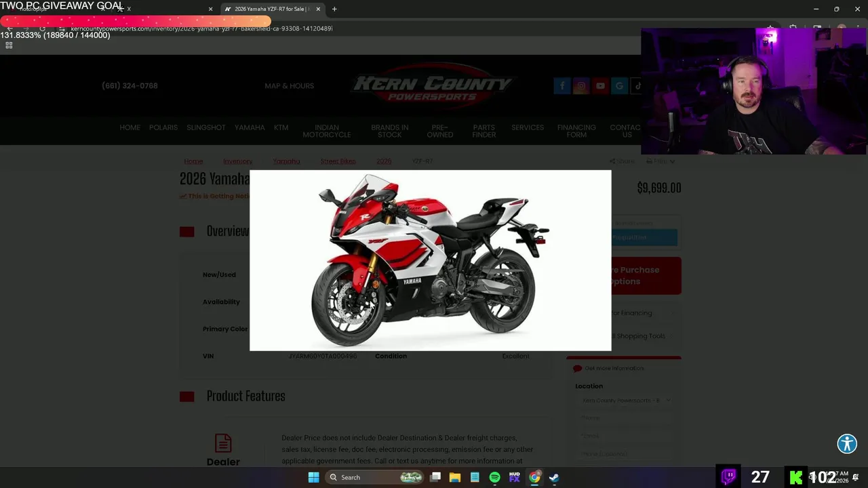Switch to Chrome in the taskbar
Viewport: 868px width, 488px height.
534,477
